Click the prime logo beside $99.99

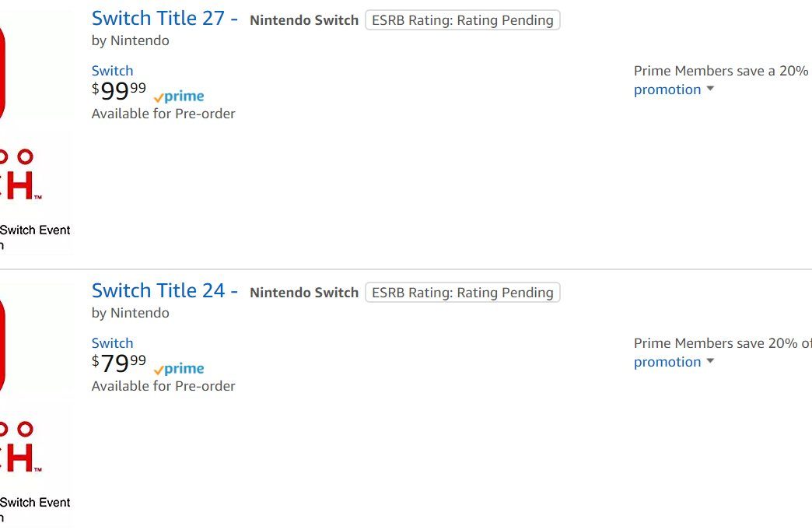coord(180,97)
